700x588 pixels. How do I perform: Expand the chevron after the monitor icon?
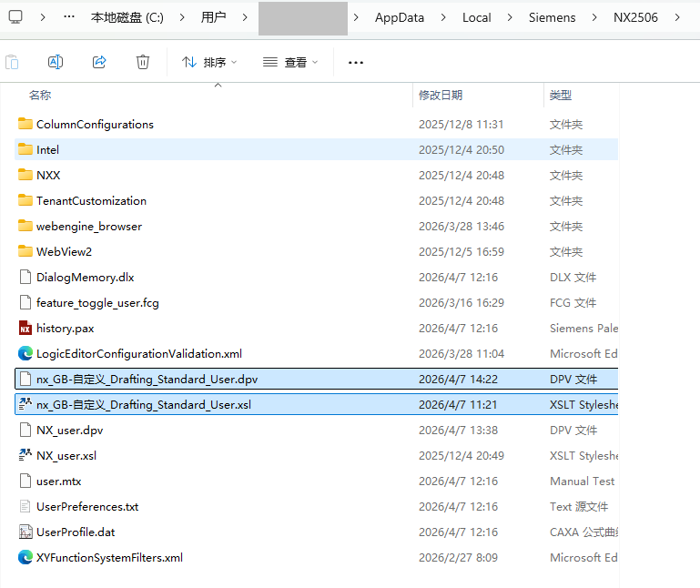pos(43,17)
